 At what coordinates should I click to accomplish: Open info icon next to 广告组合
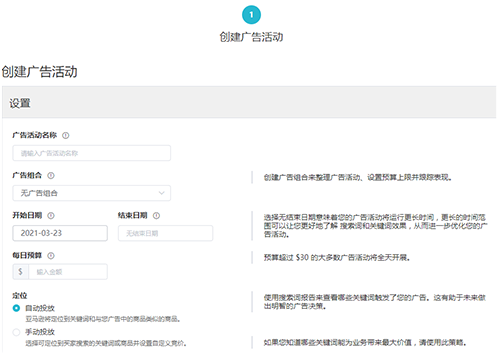point(51,175)
